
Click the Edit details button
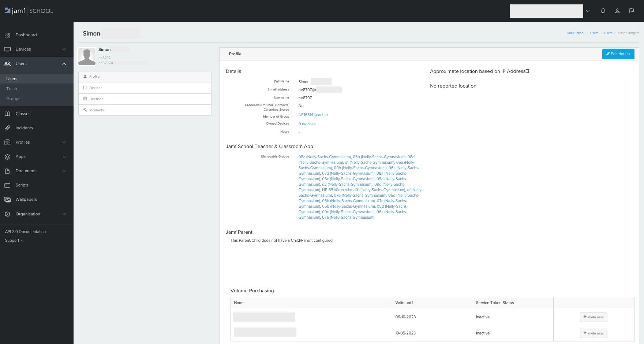(x=618, y=54)
